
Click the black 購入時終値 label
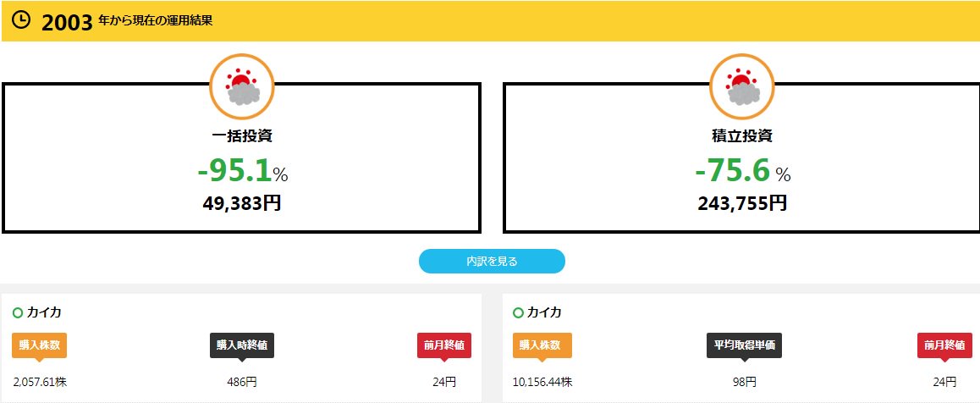[242, 345]
